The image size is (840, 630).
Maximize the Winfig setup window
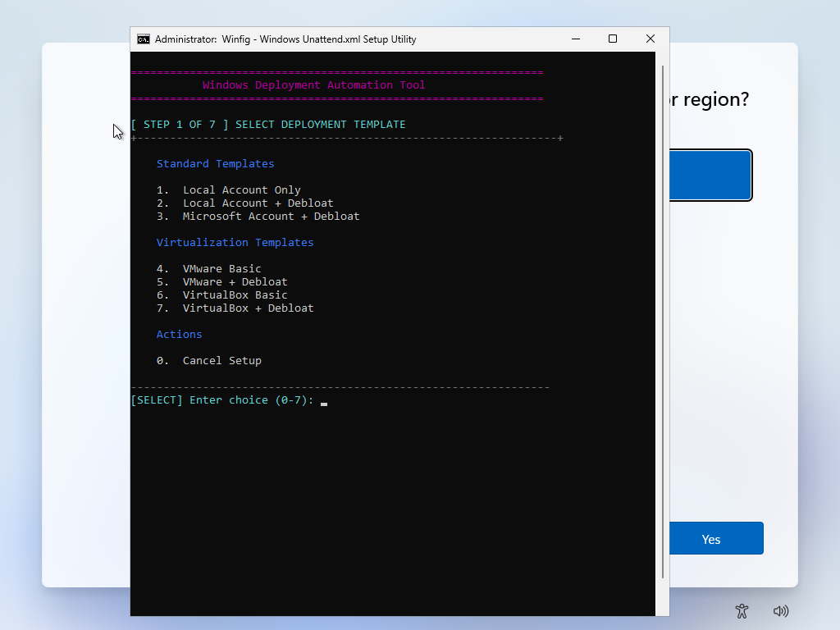[x=612, y=39]
